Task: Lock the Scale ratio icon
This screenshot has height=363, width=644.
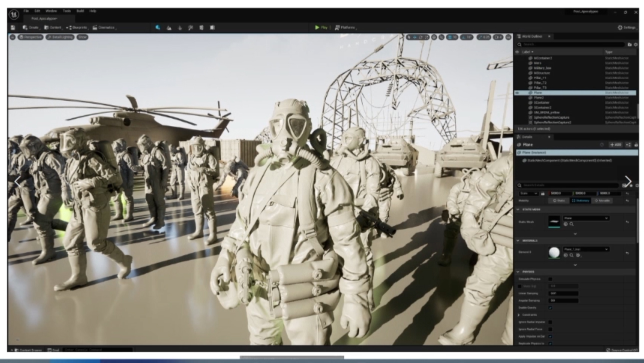Action: (x=543, y=193)
